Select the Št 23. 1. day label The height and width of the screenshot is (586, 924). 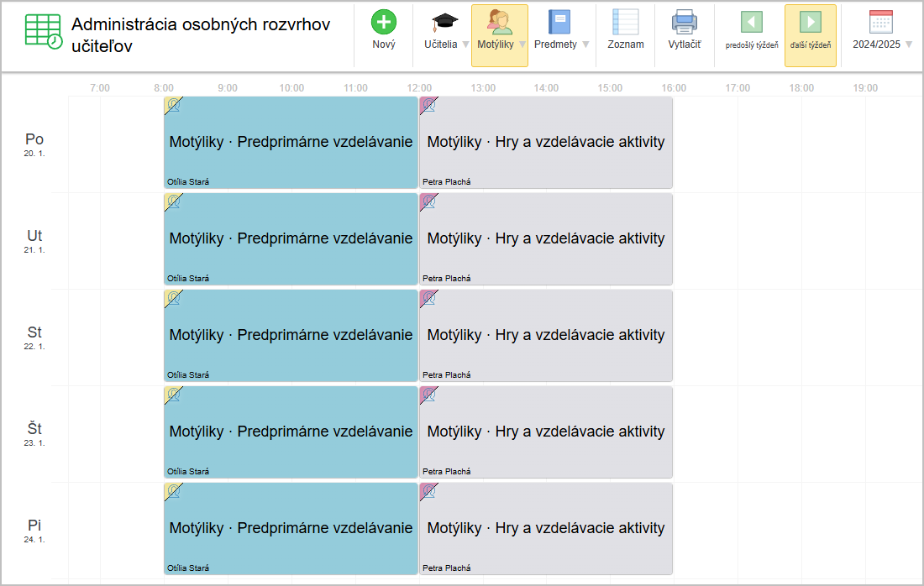pos(34,433)
